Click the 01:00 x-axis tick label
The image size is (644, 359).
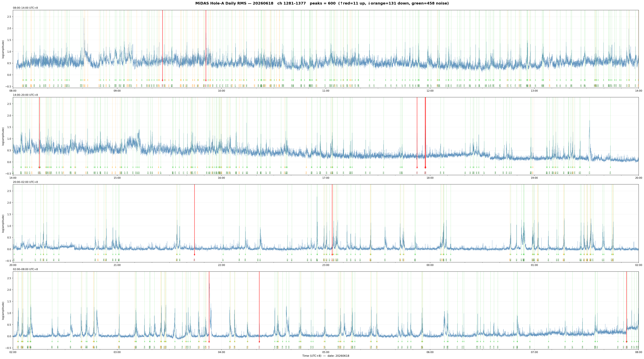pos(534,265)
